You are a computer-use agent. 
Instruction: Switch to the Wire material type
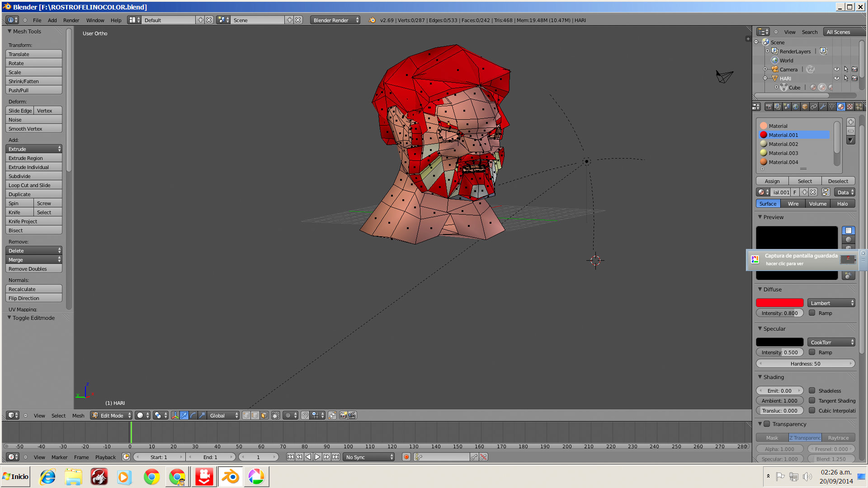(793, 204)
